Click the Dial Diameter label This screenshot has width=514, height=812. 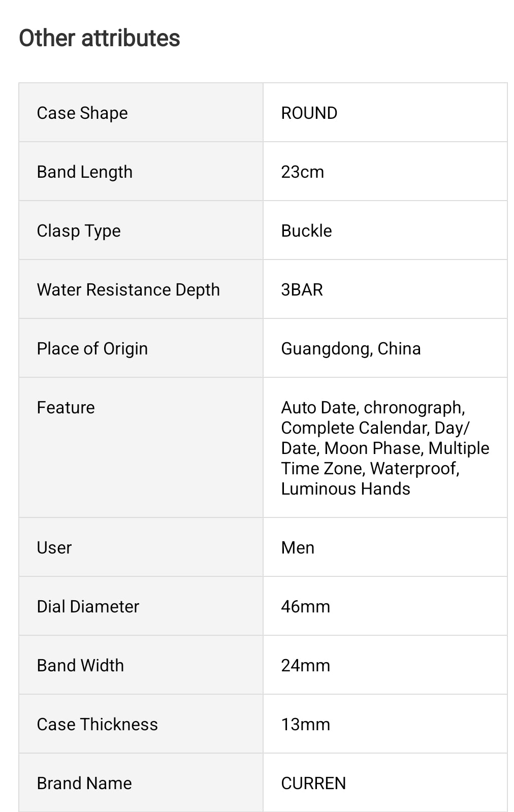click(x=88, y=606)
